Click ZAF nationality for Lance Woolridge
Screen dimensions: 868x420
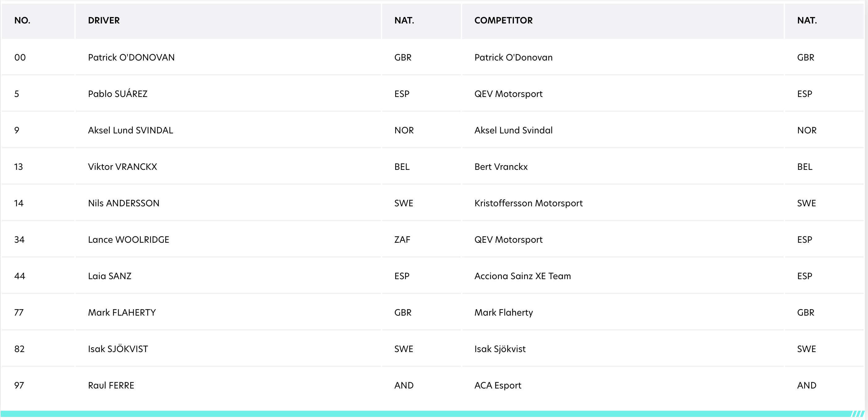point(402,239)
